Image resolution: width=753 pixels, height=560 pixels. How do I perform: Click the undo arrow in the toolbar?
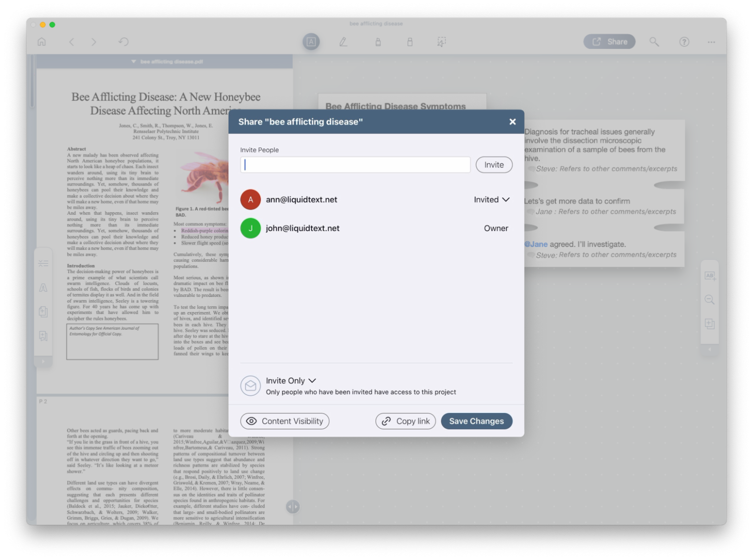tap(124, 42)
